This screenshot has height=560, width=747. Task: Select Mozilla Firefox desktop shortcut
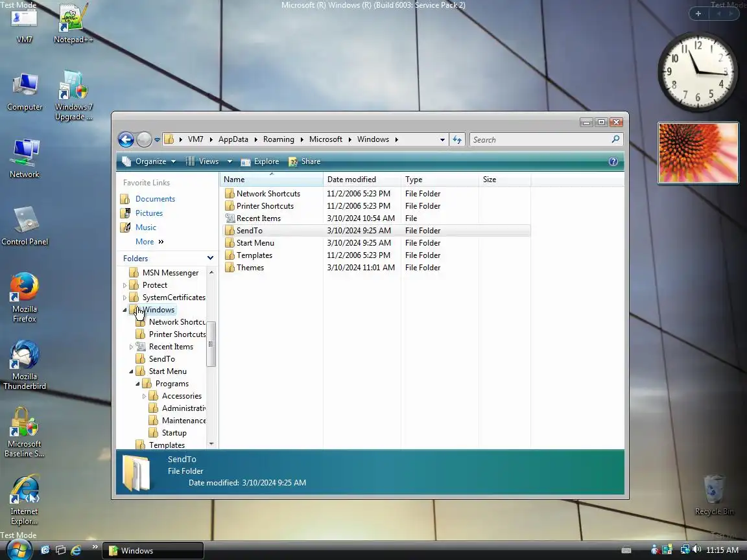tap(24, 297)
